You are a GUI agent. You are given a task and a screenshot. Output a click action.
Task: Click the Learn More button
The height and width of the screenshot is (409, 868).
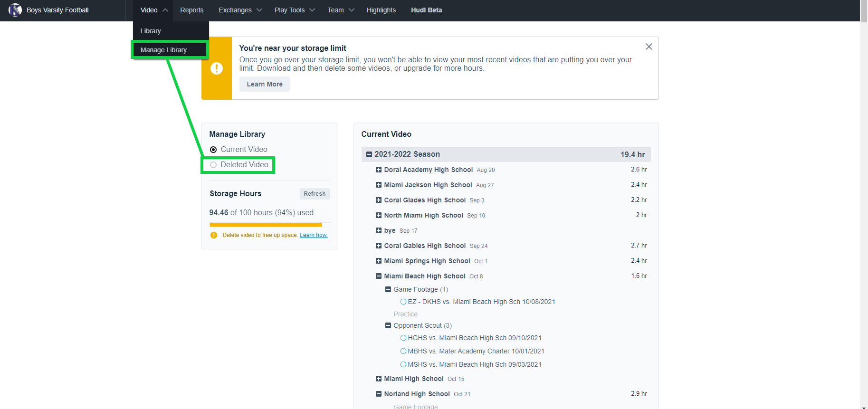[265, 84]
